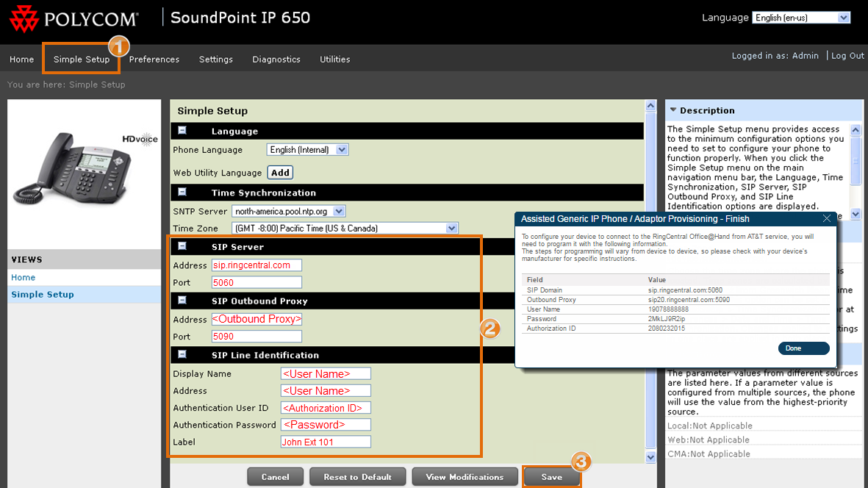Open the Preferences menu
This screenshot has width=868, height=488.
pyautogui.click(x=154, y=60)
